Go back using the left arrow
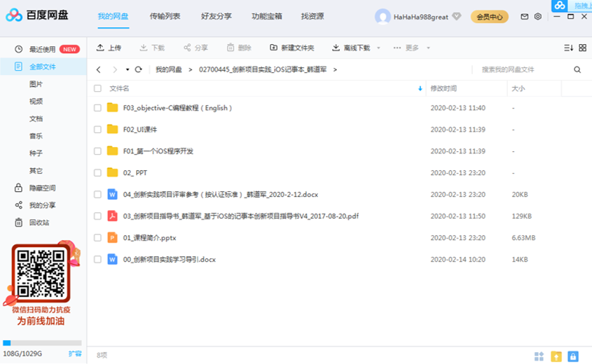This screenshot has width=592, height=364. (x=99, y=70)
